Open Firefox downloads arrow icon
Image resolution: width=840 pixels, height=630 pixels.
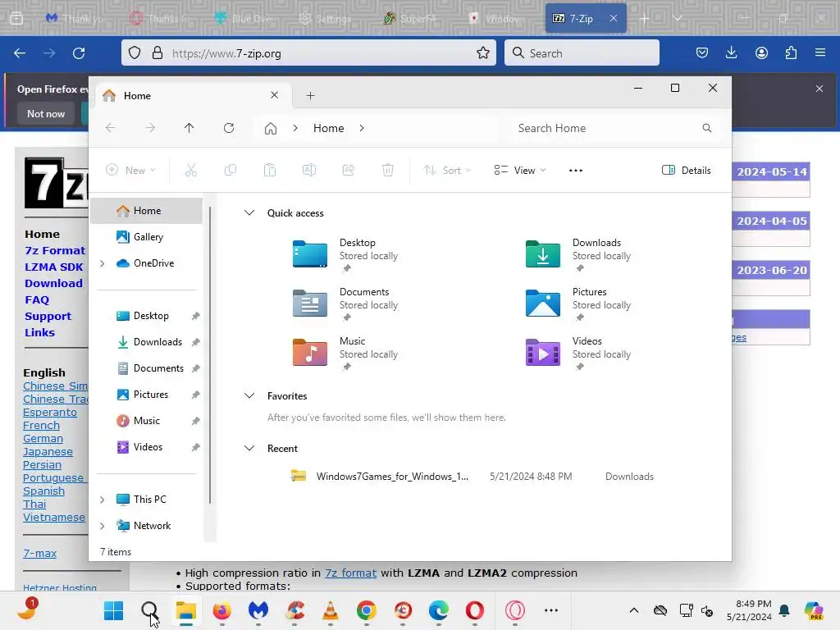point(731,53)
